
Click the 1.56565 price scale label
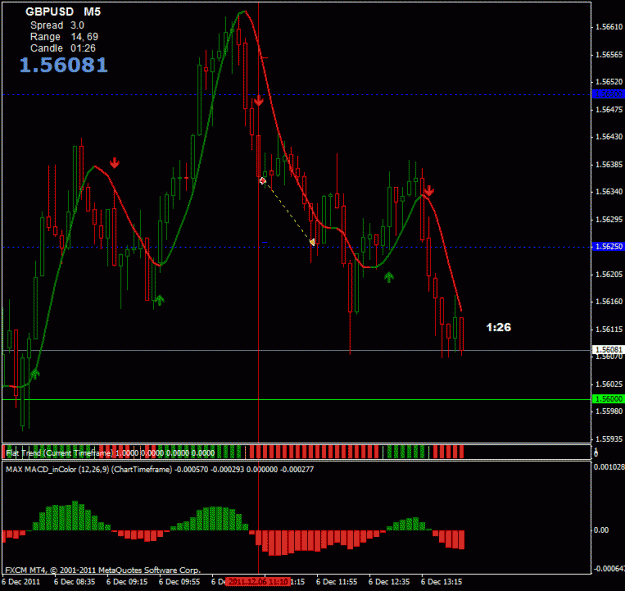[609, 55]
